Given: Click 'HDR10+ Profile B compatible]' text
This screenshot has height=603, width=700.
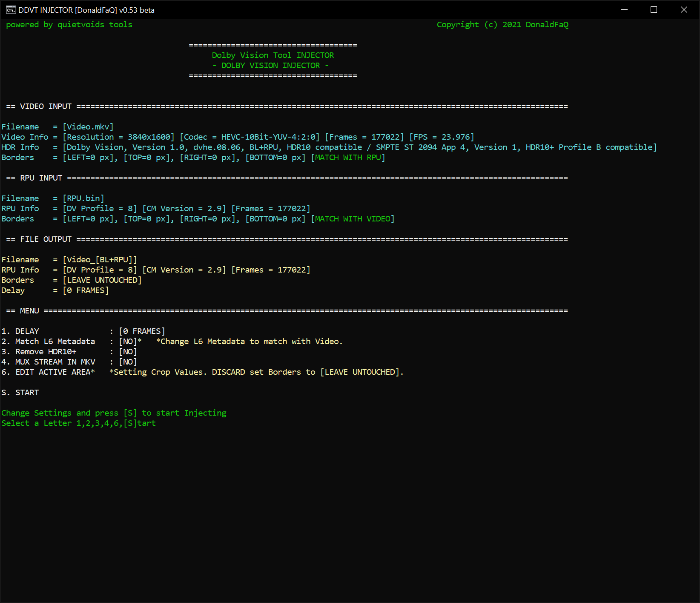Looking at the screenshot, I should pyautogui.click(x=591, y=147).
